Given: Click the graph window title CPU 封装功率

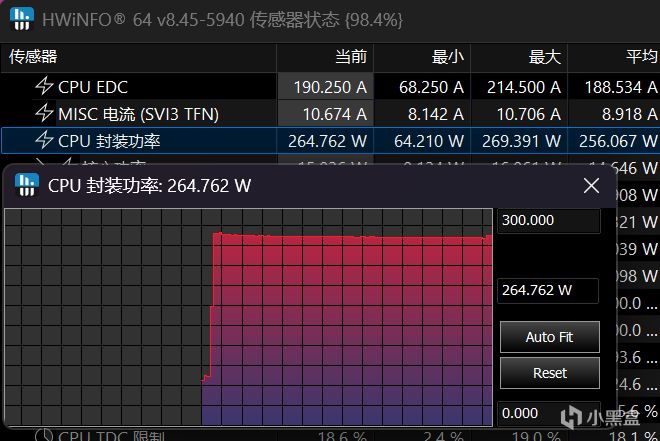Looking at the screenshot, I should click(x=149, y=186).
